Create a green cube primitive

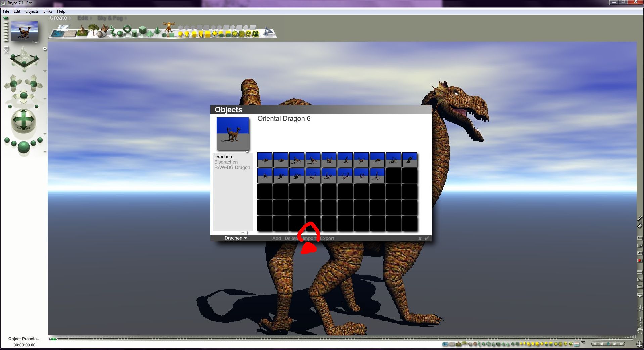pyautogui.click(x=143, y=30)
